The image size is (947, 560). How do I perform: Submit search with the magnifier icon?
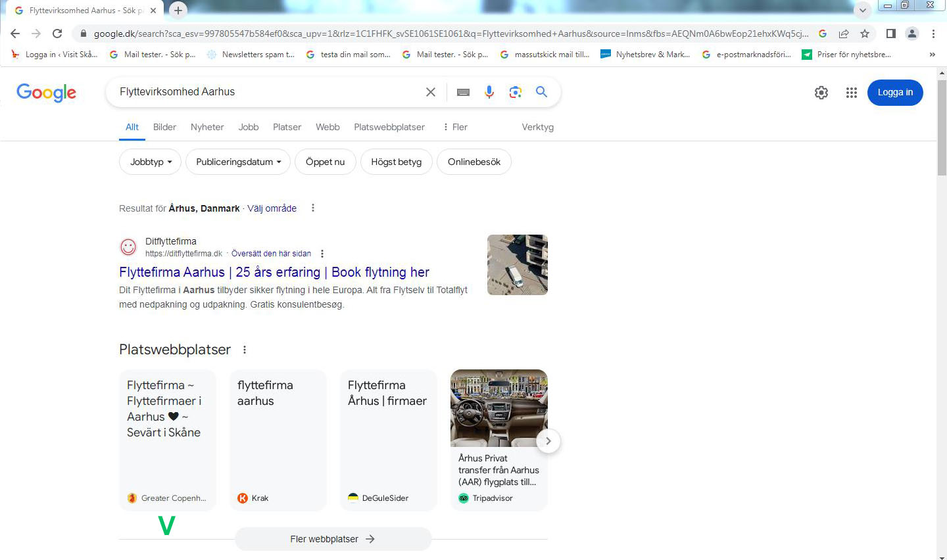pyautogui.click(x=541, y=92)
